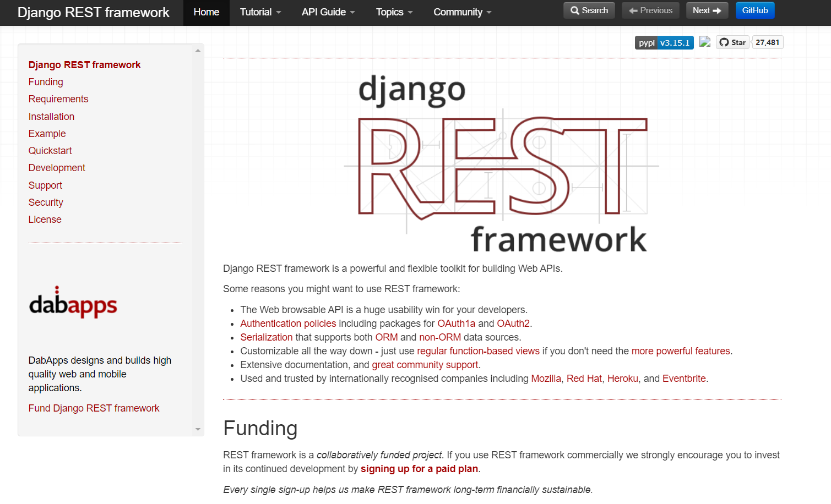Open more powerful features link
The image size is (831, 504).
pyautogui.click(x=681, y=351)
